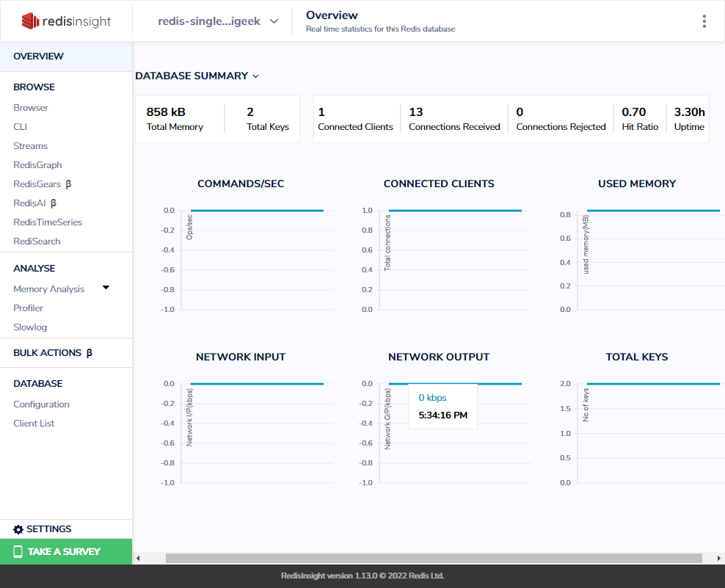Click the 13 Connections Received stat
Viewport: 725px width, 588px height.
454,119
